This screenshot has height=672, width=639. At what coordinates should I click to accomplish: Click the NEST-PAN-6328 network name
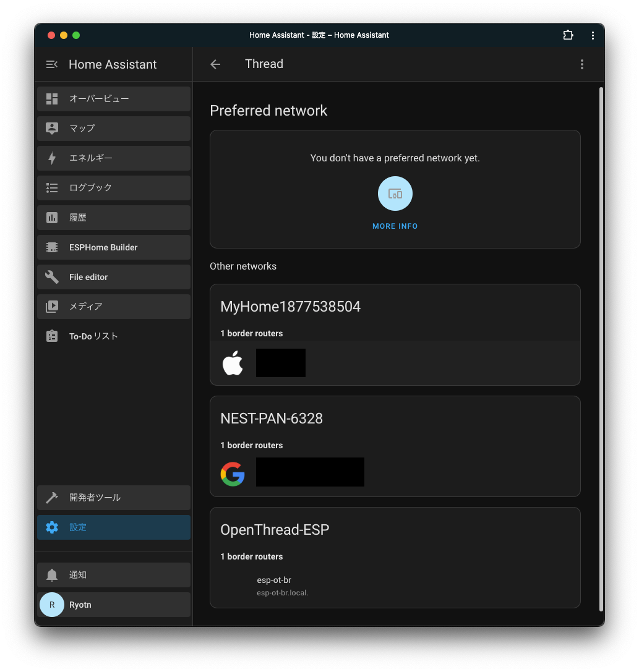tap(272, 419)
